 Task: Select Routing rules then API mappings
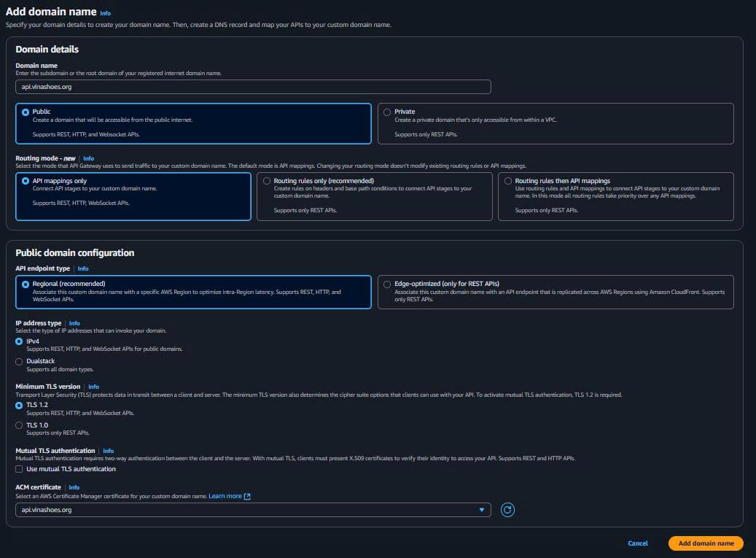tap(507, 181)
